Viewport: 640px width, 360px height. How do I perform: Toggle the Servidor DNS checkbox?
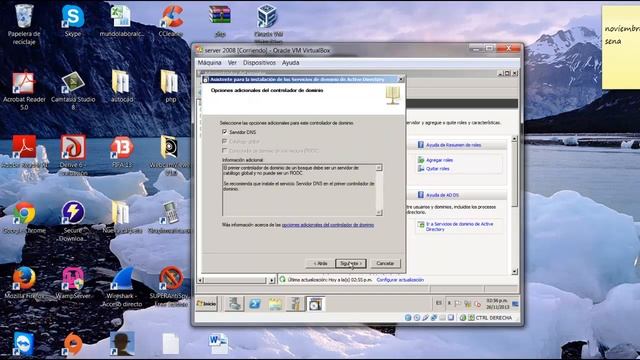[x=224, y=132]
